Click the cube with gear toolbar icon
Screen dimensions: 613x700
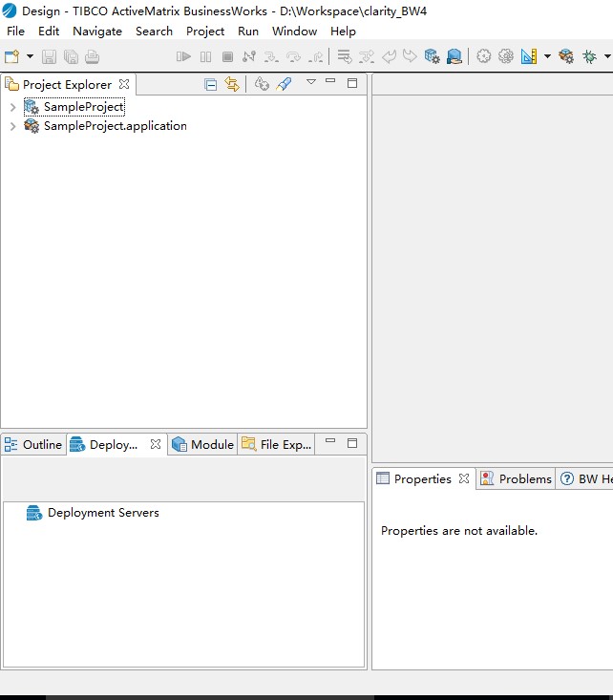pos(433,56)
